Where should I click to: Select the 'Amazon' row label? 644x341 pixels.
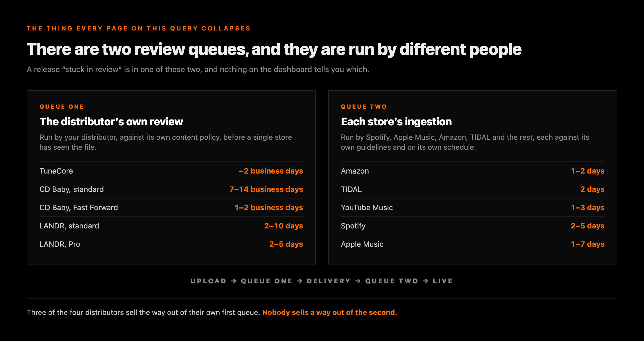[x=355, y=171]
